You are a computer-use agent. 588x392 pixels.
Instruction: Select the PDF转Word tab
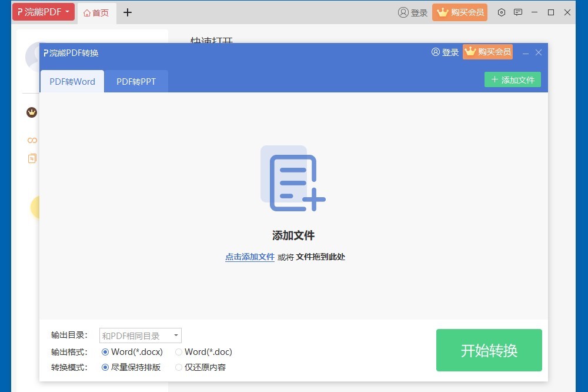click(72, 82)
